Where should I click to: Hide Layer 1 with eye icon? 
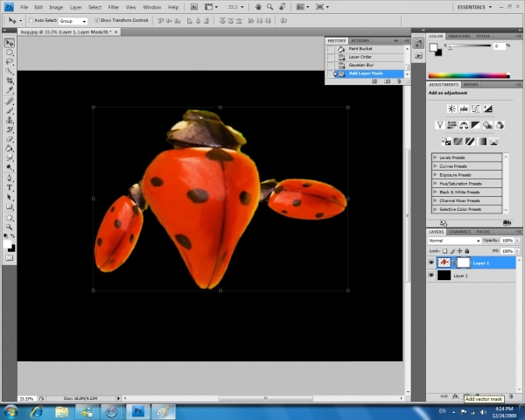tap(431, 262)
